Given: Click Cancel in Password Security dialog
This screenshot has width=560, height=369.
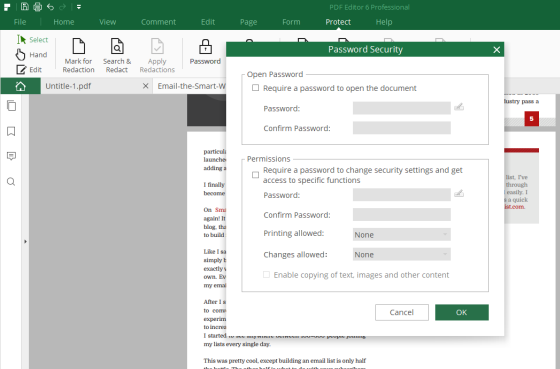Looking at the screenshot, I should pos(402,313).
